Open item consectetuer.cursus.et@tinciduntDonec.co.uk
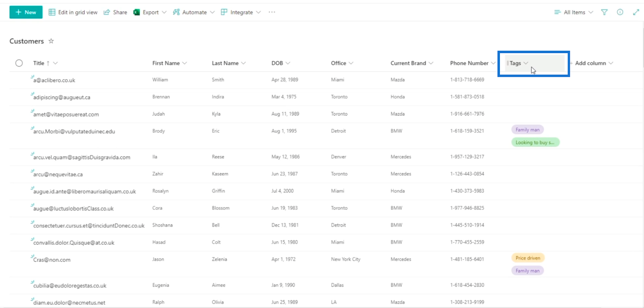The height and width of the screenshot is (308, 644). (x=89, y=226)
